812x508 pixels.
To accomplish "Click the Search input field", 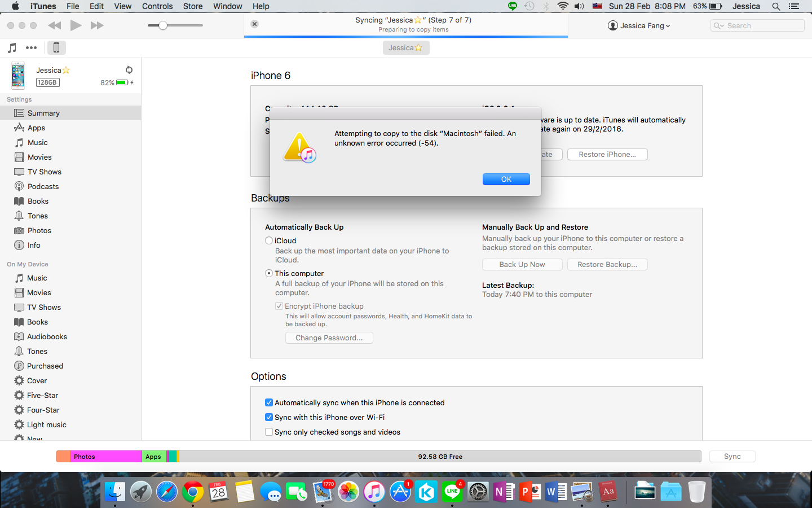I will point(757,25).
